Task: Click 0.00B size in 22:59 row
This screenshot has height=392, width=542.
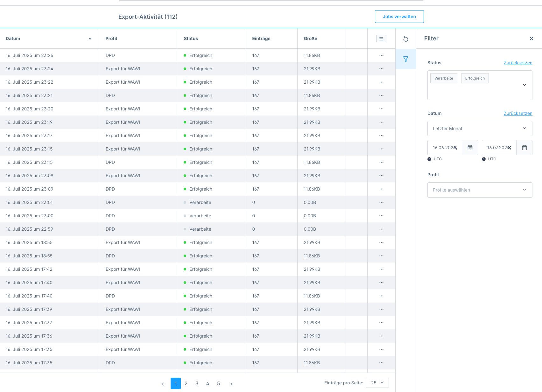Action: [310, 229]
